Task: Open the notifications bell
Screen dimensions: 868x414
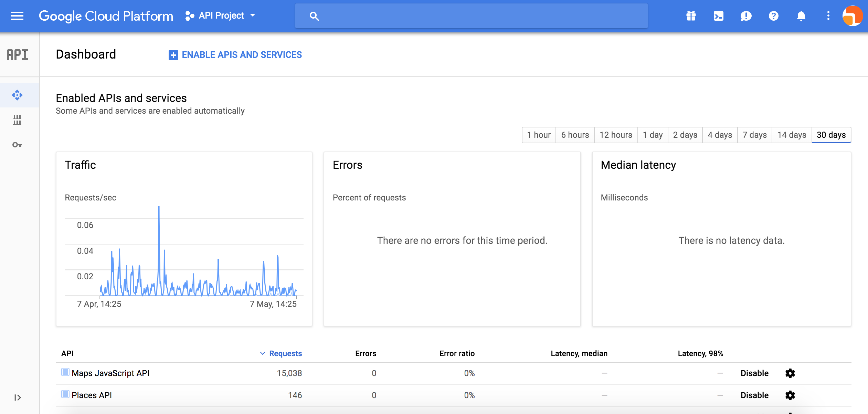Action: [801, 16]
